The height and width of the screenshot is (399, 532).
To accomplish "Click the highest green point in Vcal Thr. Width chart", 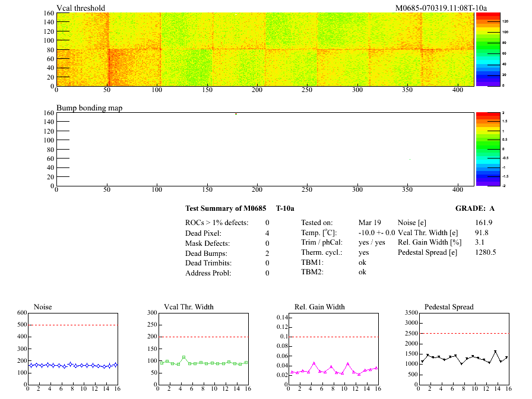I will 184,357.
